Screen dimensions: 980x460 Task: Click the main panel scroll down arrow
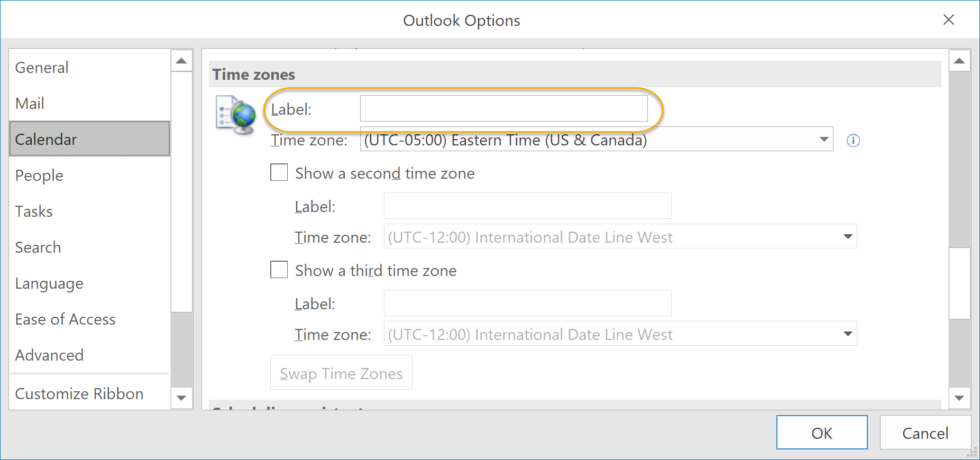point(959,398)
